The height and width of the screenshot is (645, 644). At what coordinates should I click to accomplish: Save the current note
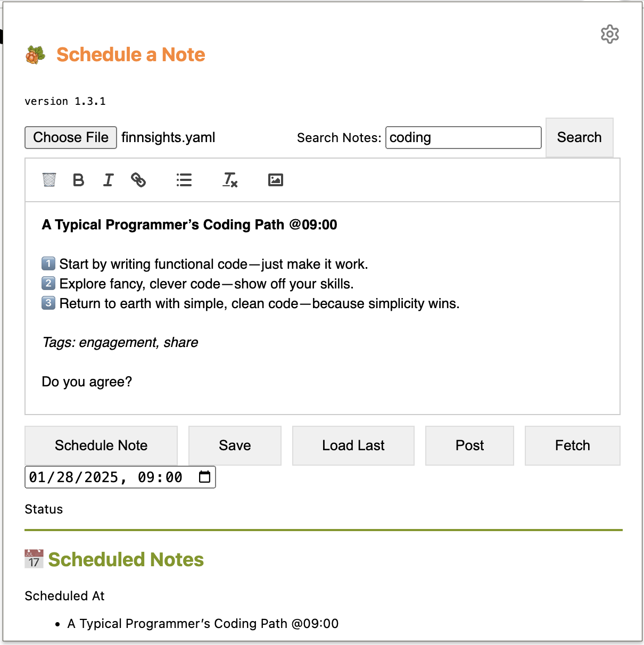click(234, 445)
